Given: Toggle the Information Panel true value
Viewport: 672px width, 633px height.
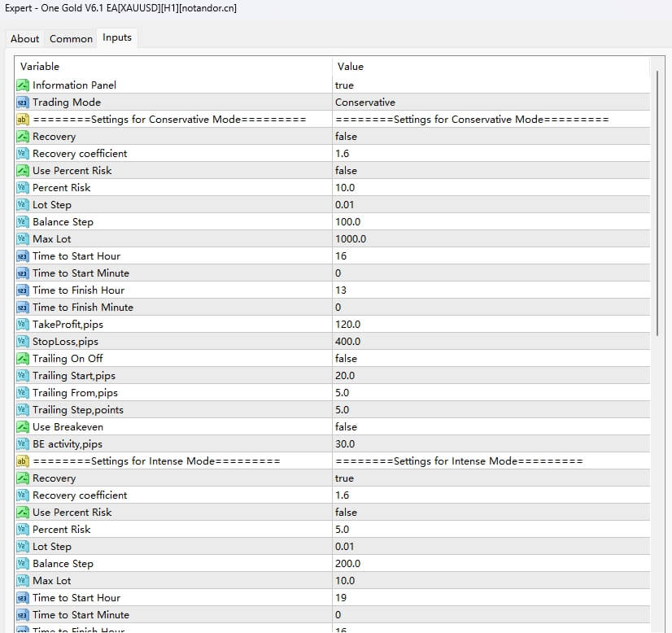Looking at the screenshot, I should (x=345, y=85).
